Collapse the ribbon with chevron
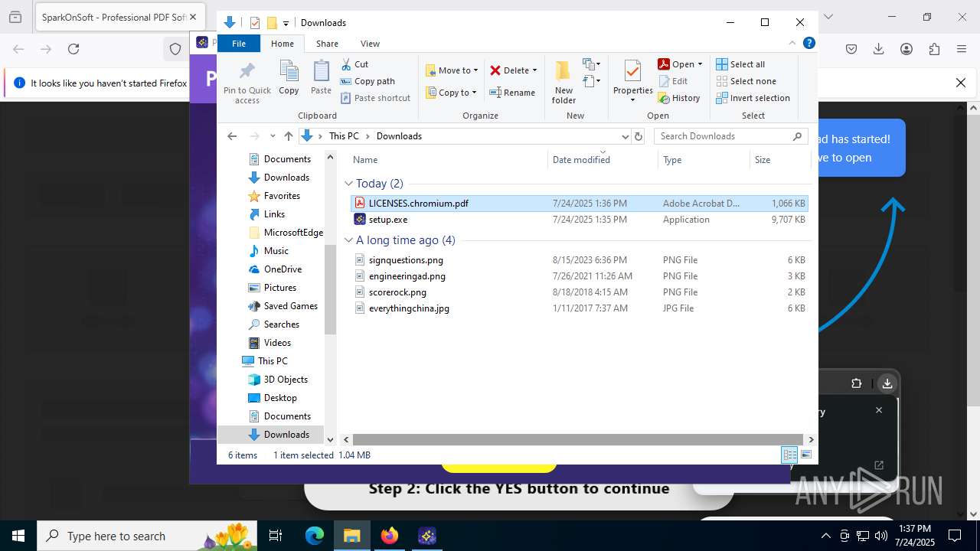 click(792, 44)
